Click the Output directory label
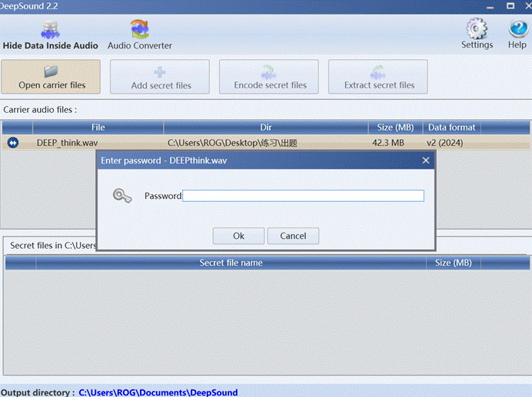Image resolution: width=532 pixels, height=397 pixels. point(38,392)
